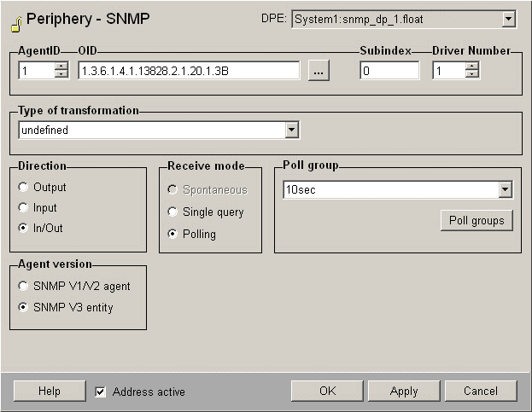Click the OID browse ellipsis button
The height and width of the screenshot is (412, 532).
[x=319, y=72]
